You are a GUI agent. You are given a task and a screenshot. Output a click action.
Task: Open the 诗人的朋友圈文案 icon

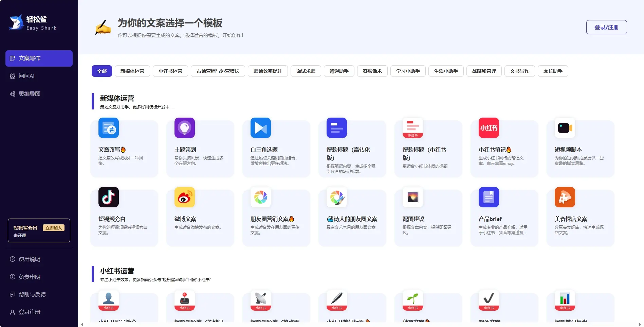[x=337, y=197]
